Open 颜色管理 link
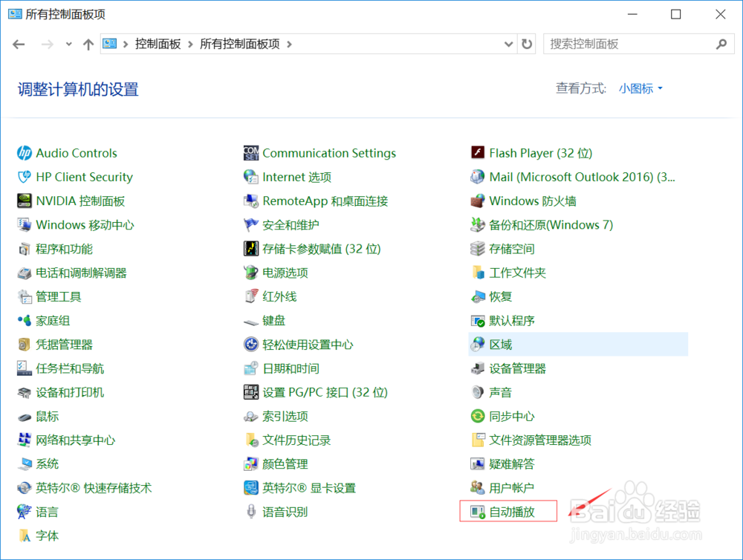 pos(285,464)
